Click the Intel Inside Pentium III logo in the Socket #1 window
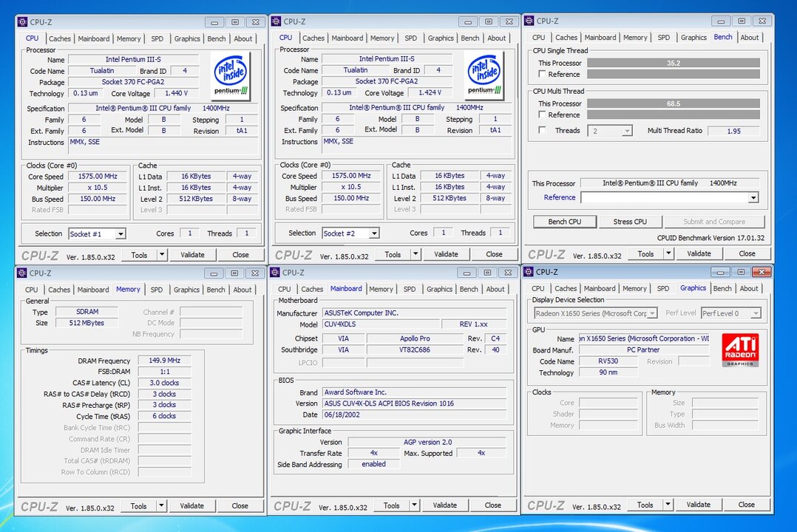 (x=231, y=75)
